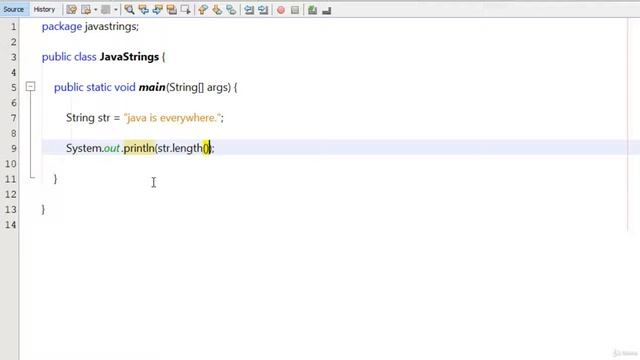Click the italic "out" on line 9
The height and width of the screenshot is (360, 640).
pos(111,148)
